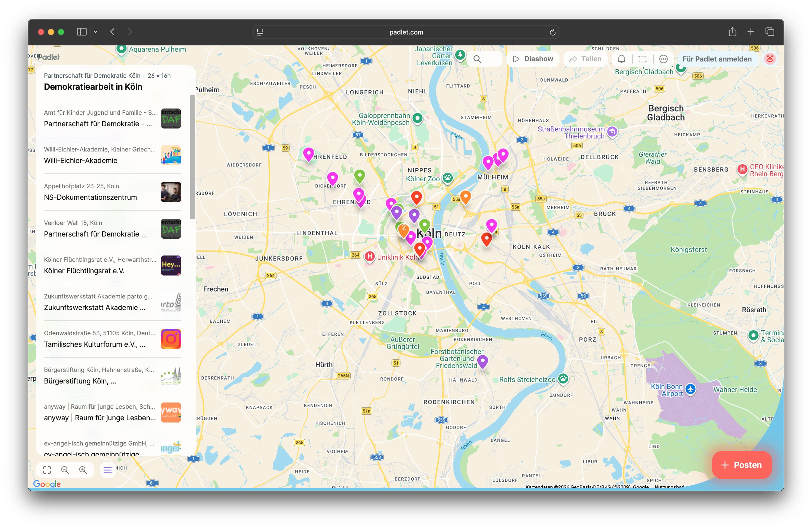This screenshot has width=812, height=528.
Task: Toggle fullscreen map view icon
Action: [x=47, y=470]
